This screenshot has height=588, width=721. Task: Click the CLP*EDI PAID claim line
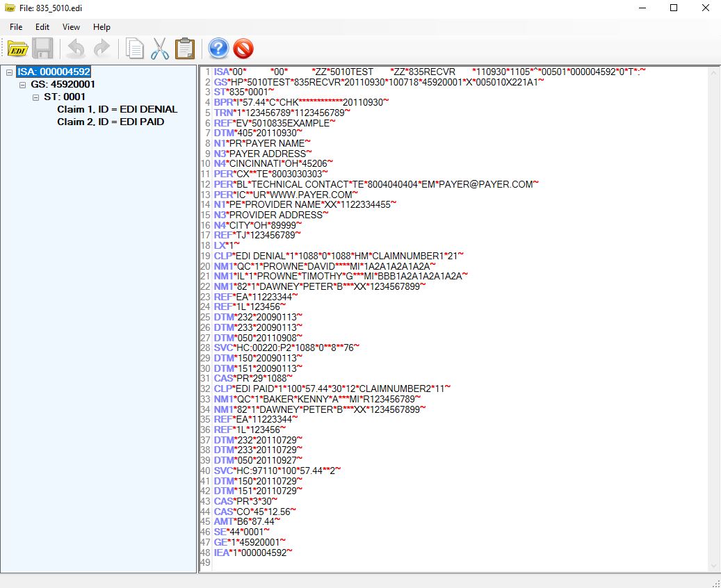[x=332, y=389]
